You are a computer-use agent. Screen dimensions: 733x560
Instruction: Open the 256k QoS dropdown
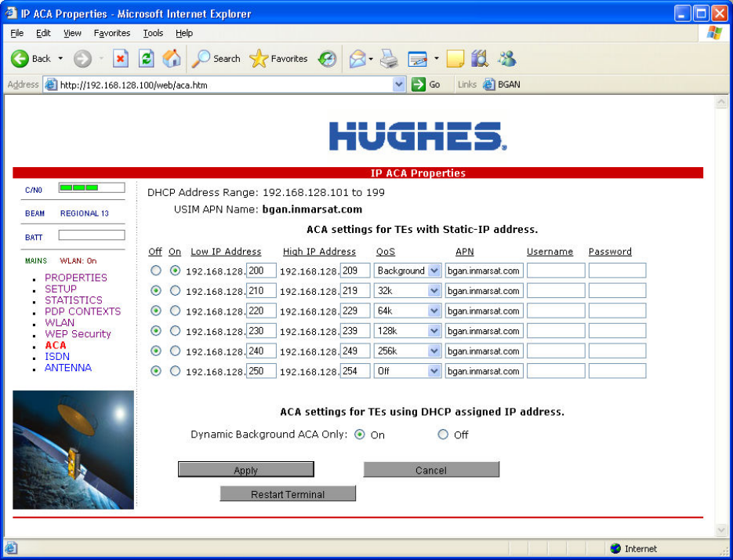click(434, 351)
